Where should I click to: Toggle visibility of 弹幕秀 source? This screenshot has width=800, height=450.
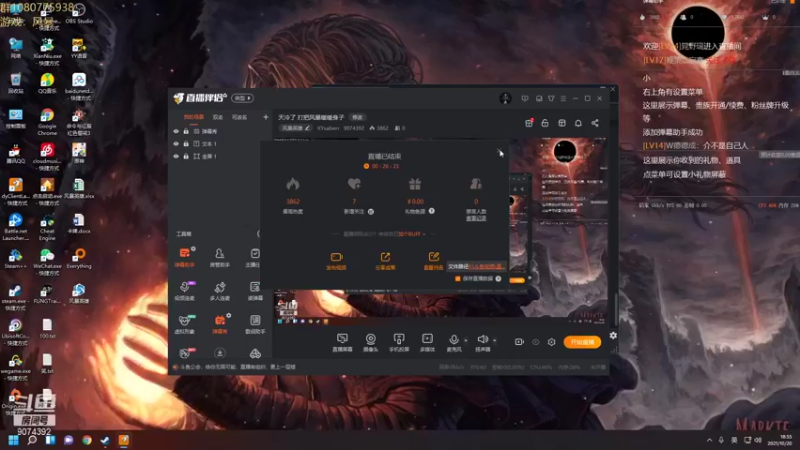pos(177,131)
